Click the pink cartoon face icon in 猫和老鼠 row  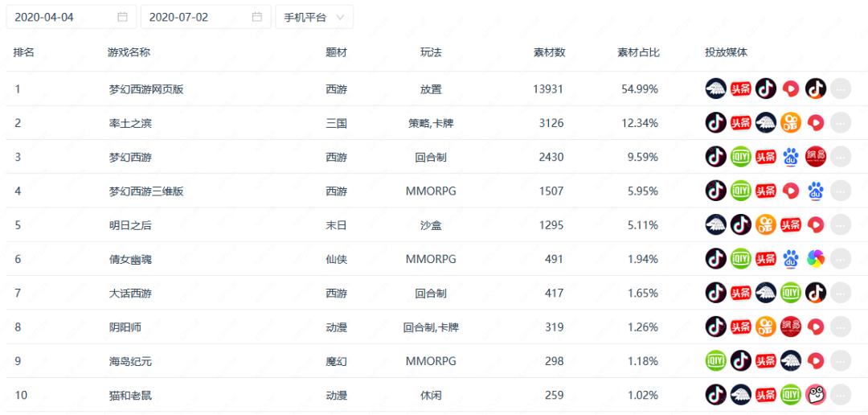point(816,395)
